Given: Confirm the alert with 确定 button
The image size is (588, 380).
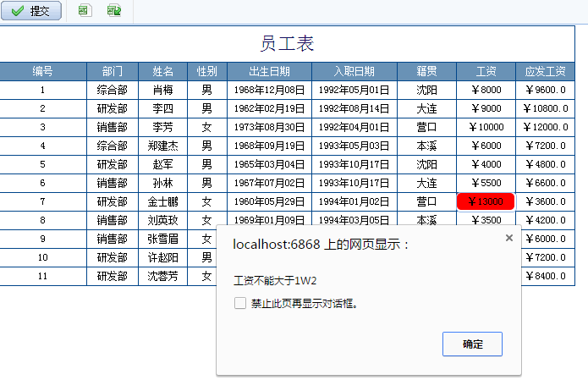Looking at the screenshot, I should pos(472,344).
